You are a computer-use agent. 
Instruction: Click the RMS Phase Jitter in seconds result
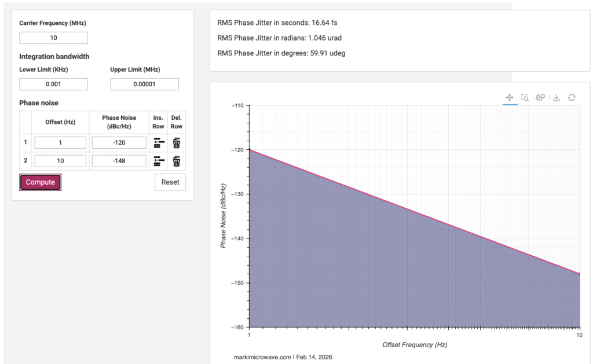(x=277, y=23)
